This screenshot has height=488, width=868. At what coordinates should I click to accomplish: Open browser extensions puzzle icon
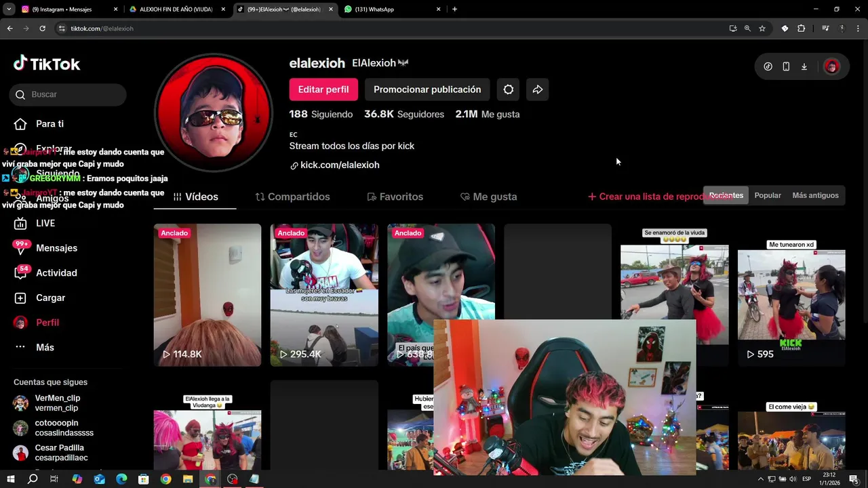801,28
